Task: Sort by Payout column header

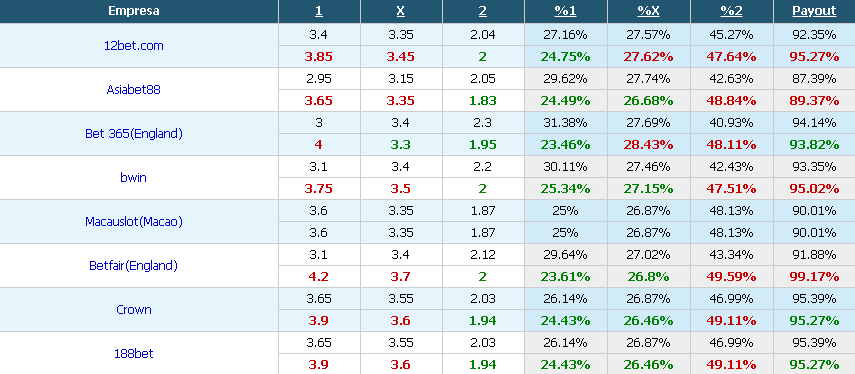Action: [814, 11]
